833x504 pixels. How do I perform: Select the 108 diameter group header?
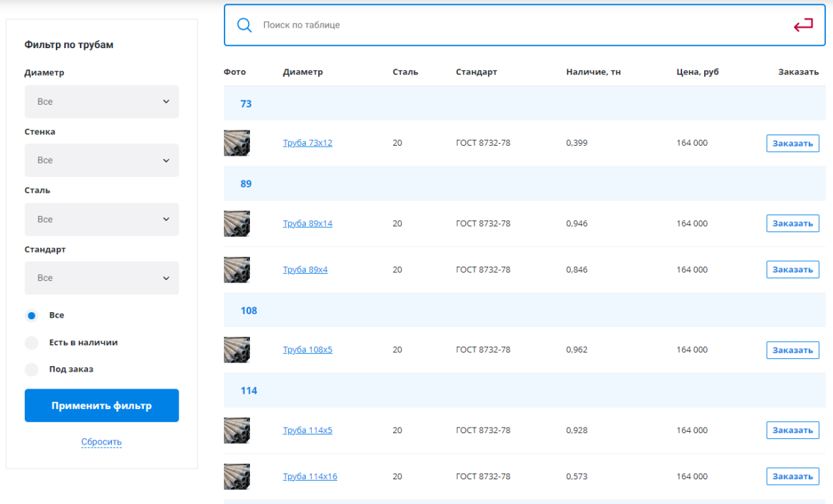pyautogui.click(x=249, y=311)
